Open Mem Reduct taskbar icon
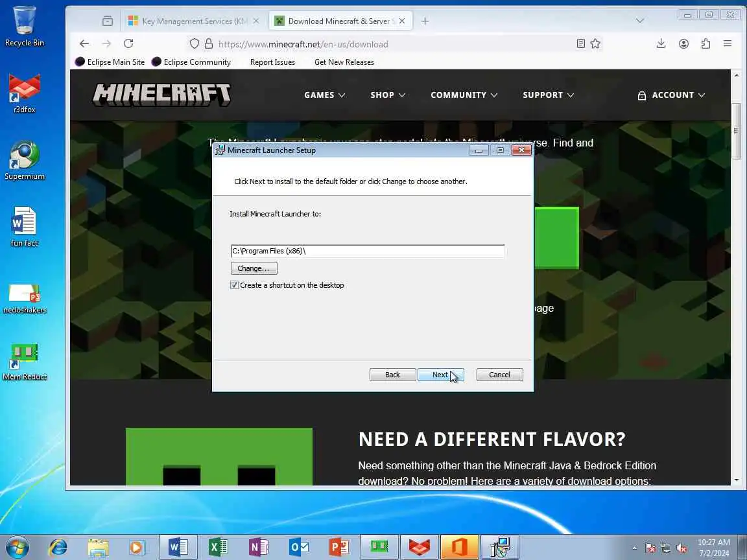The image size is (747, 560). coord(379,547)
